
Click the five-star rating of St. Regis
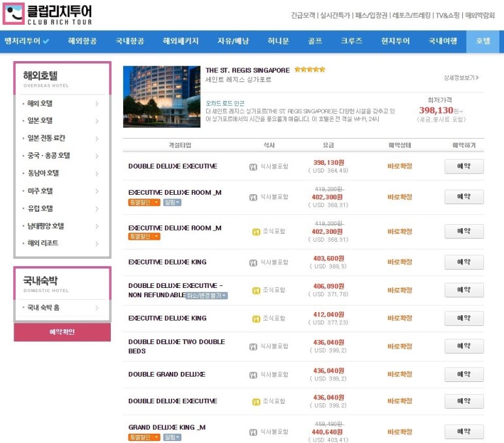coord(310,70)
